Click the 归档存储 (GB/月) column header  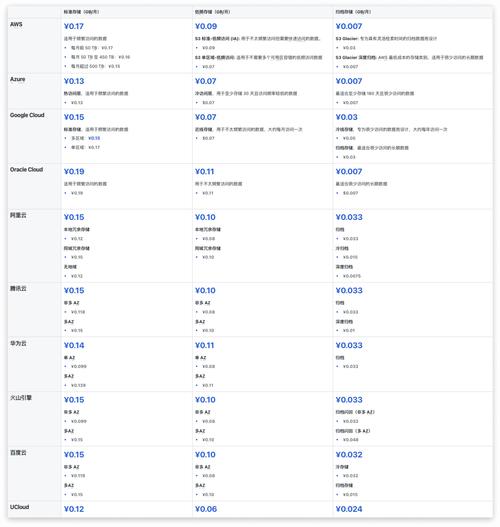click(x=353, y=12)
